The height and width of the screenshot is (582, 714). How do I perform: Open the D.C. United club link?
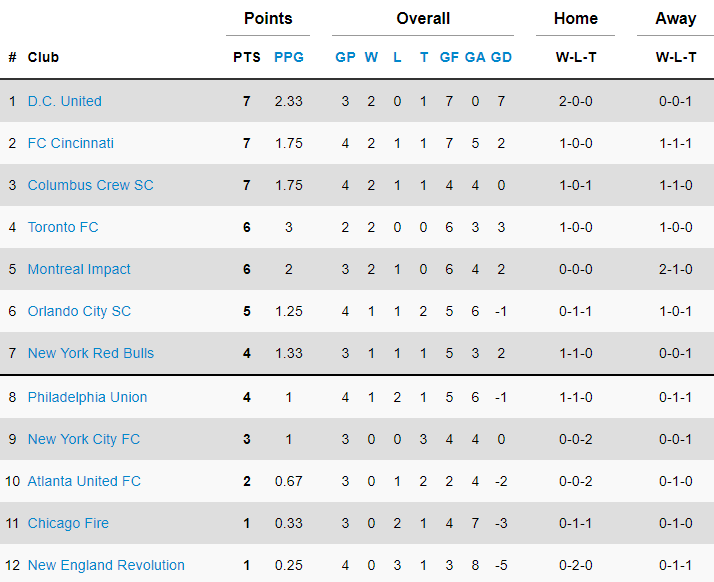click(64, 101)
